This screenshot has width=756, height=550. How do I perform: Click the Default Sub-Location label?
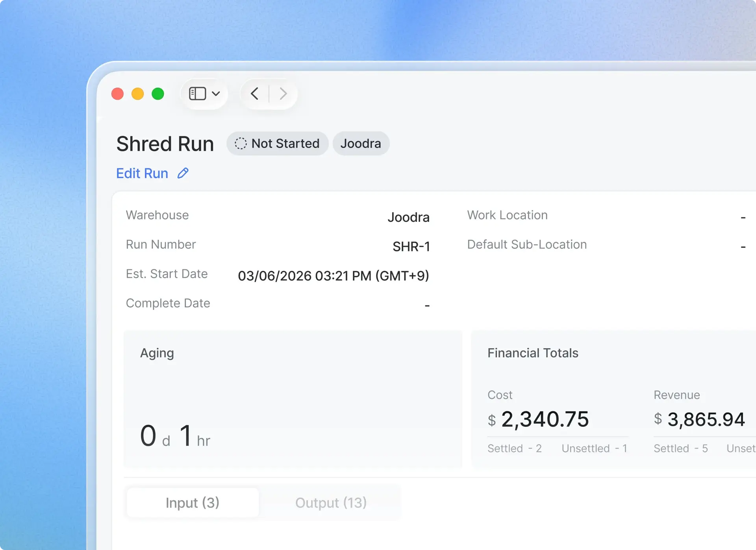(x=527, y=245)
